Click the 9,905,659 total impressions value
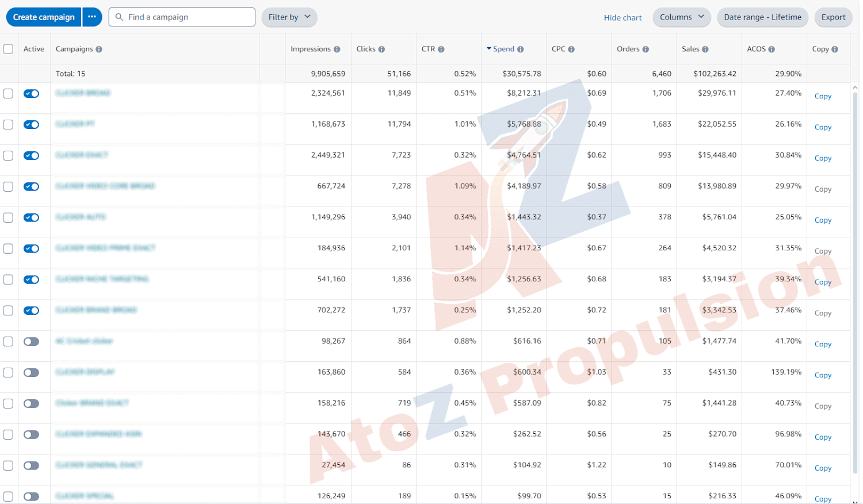Viewport: 863px width, 504px height. (x=328, y=74)
